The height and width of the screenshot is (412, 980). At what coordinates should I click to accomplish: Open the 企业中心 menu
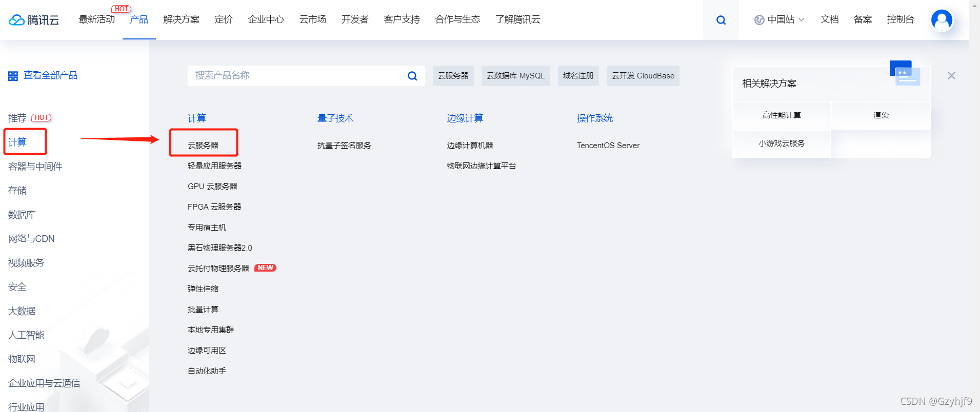[x=266, y=19]
